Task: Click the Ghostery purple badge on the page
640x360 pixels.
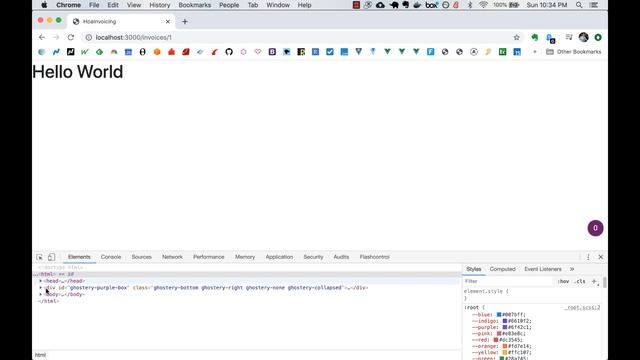Action: (595, 228)
